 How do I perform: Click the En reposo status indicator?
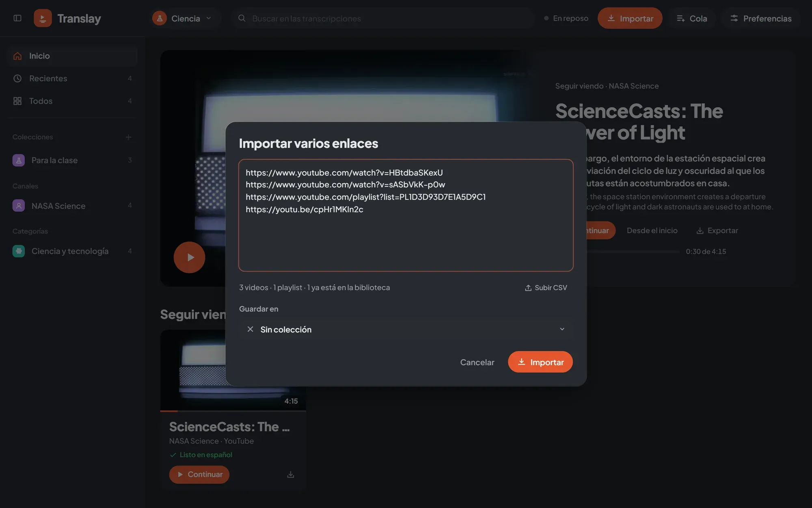566,18
